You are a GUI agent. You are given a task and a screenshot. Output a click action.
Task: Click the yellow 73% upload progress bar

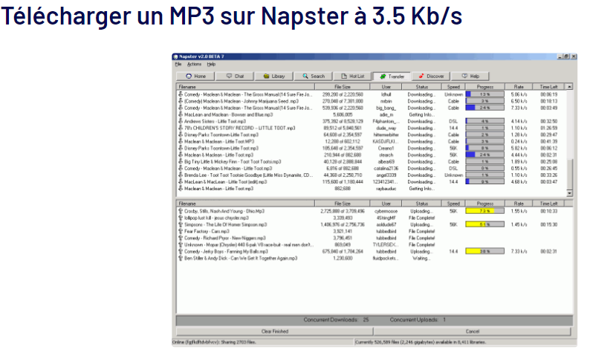pos(484,211)
